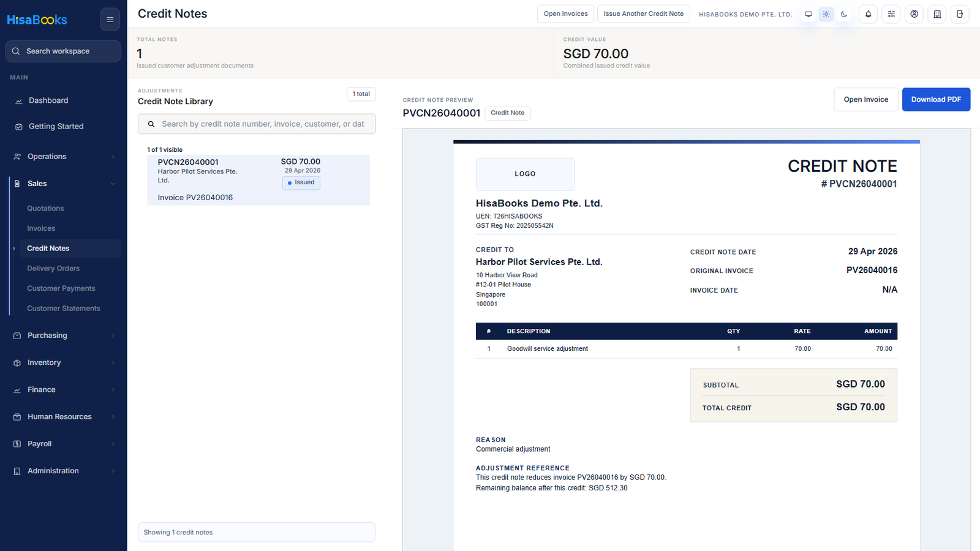The height and width of the screenshot is (551, 980).
Task: Click the Purchasing bag icon
Action: [x=17, y=335]
